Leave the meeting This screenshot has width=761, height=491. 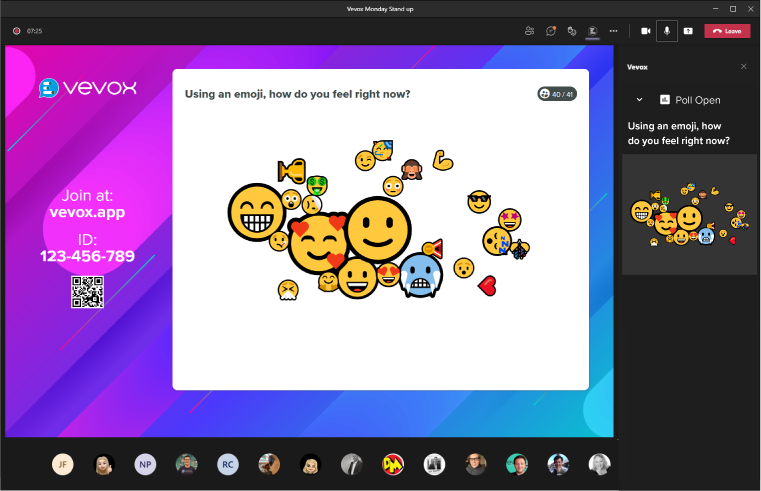[x=727, y=31]
